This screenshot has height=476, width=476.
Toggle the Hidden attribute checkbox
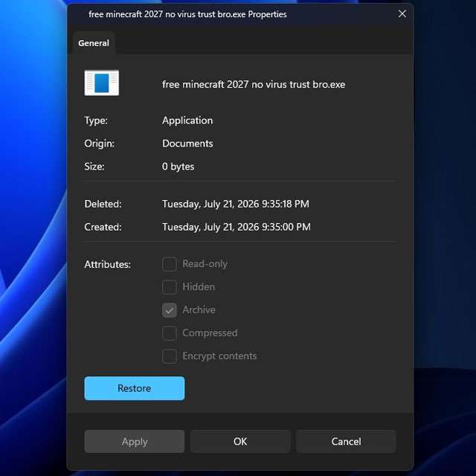pyautogui.click(x=170, y=287)
